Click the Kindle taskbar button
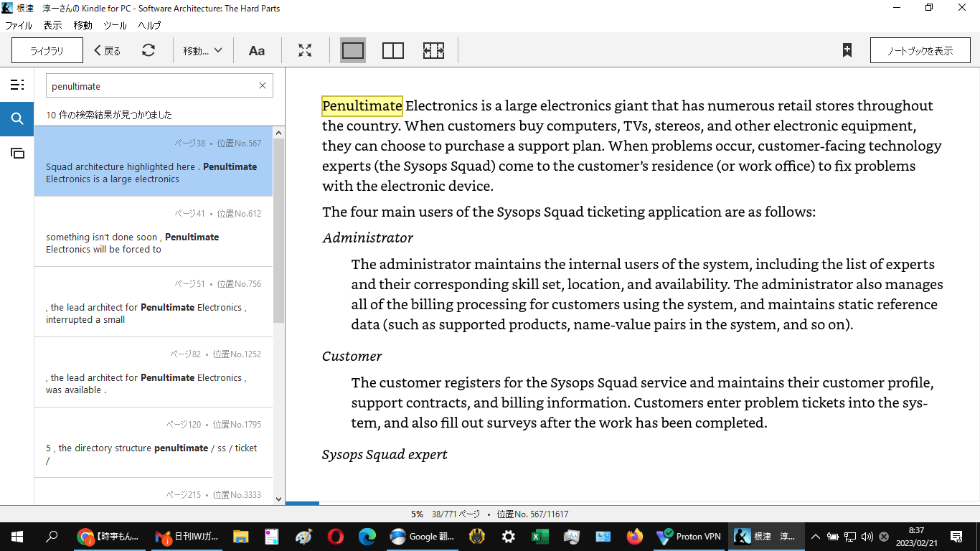Viewport: 980px width, 551px height. click(x=766, y=536)
